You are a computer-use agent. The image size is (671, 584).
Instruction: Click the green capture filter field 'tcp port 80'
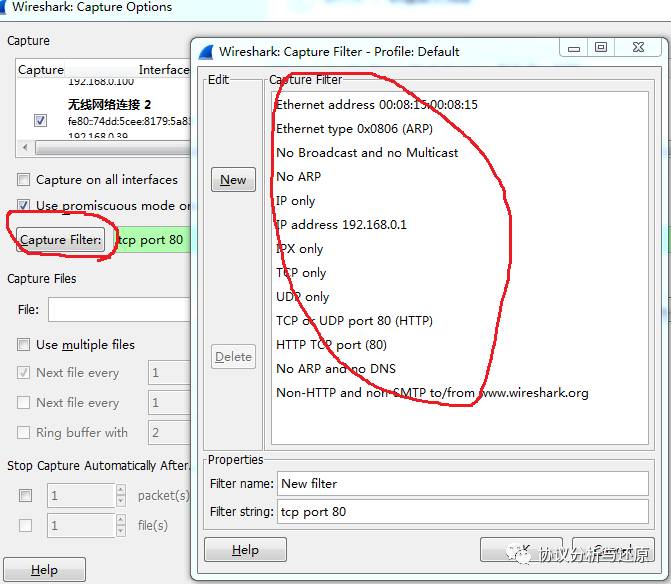point(154,240)
